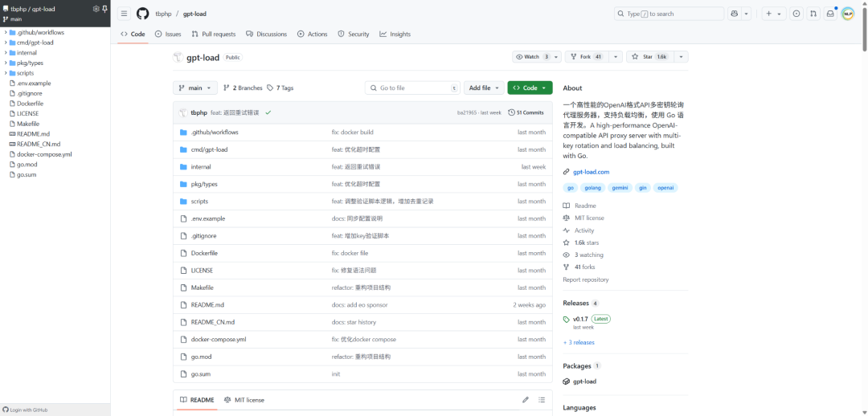The width and height of the screenshot is (868, 416).
Task: Switch to the Insights tab
Action: click(395, 35)
